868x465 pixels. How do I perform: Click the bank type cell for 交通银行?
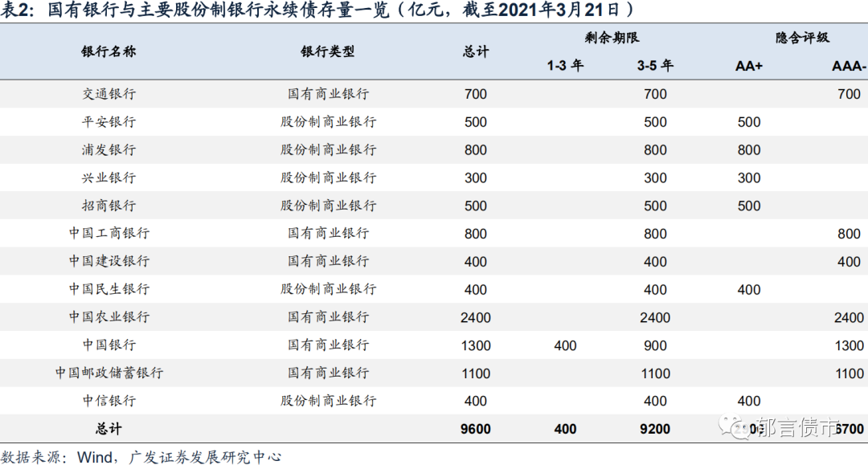click(x=328, y=94)
